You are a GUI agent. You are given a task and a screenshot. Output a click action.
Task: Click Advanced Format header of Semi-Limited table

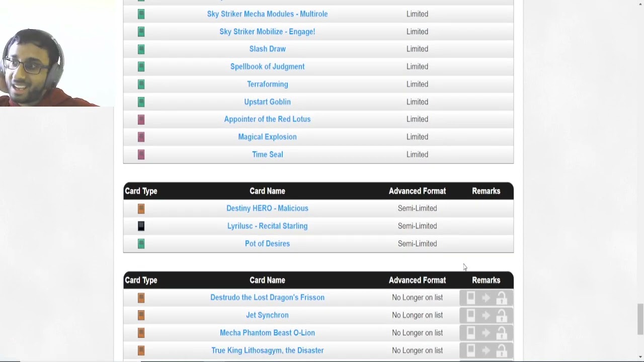coord(417,191)
